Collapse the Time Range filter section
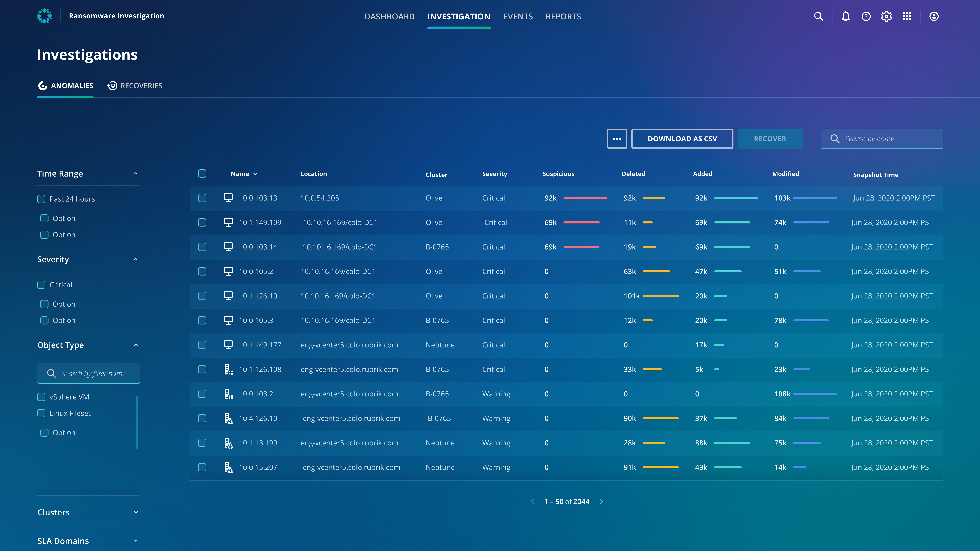The height and width of the screenshot is (551, 980). 136,174
